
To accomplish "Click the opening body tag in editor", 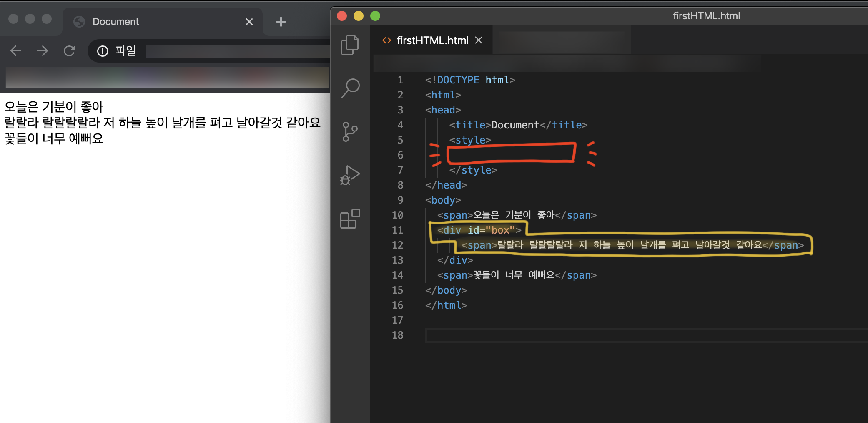I will [x=443, y=200].
